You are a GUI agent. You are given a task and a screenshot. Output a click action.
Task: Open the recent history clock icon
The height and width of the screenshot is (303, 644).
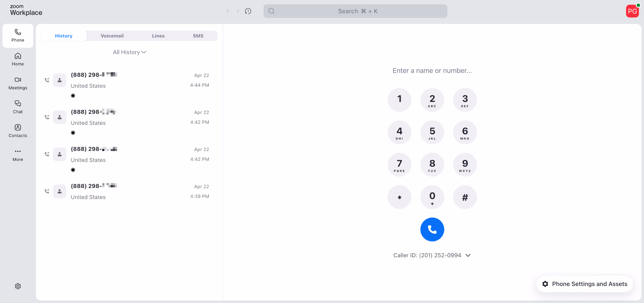point(248,11)
